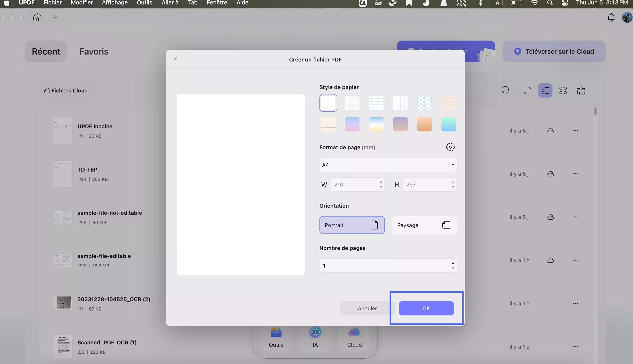Click the search icon in the file list toolbar
The height and width of the screenshot is (364, 633).
point(506,90)
